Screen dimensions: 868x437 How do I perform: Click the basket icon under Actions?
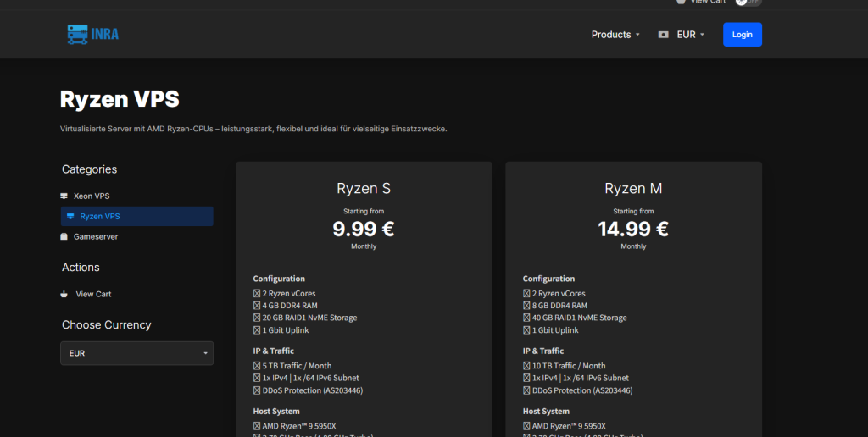[x=64, y=295]
